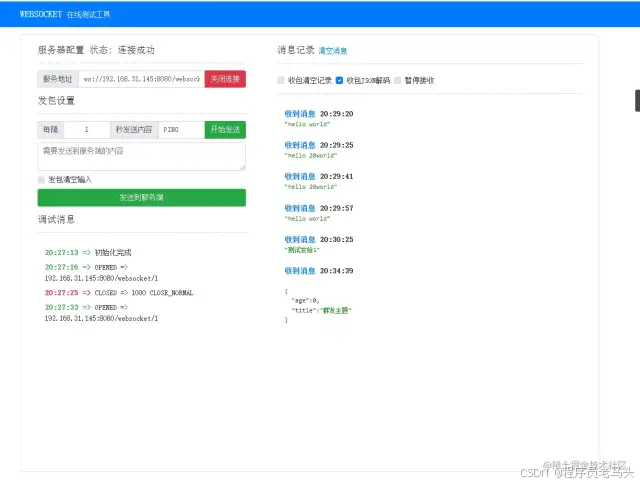This screenshot has width=640, height=484.
Task: Click the PING send content field
Action: [181, 129]
